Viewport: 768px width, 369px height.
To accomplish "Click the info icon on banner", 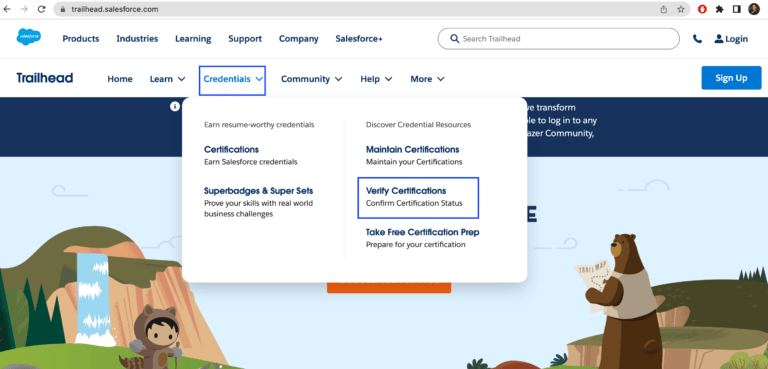I will (175, 106).
